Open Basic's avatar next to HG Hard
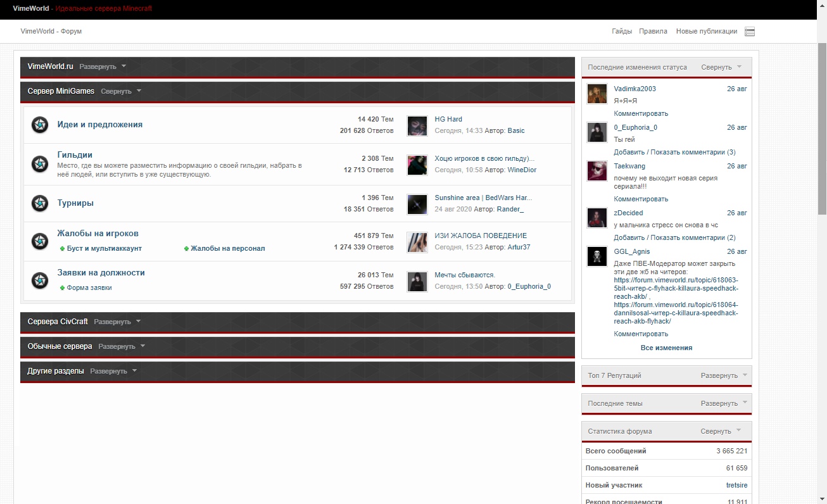This screenshot has width=827, height=504. 417,125
